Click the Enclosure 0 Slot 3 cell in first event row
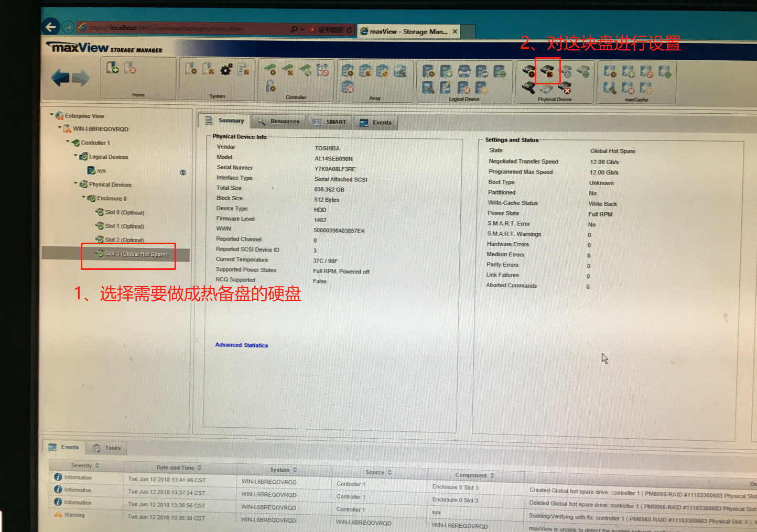 455,487
